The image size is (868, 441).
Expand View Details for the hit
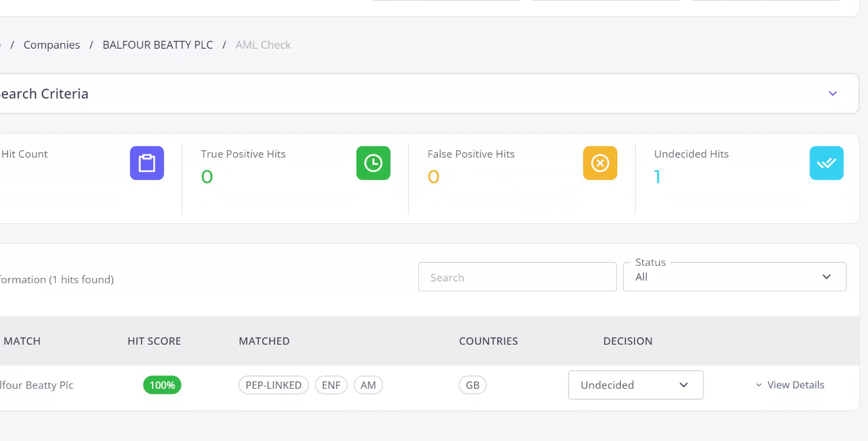click(790, 385)
